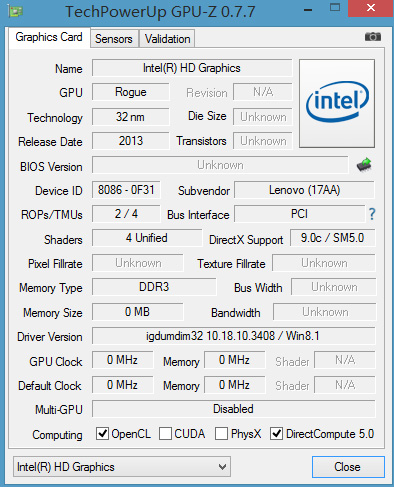
Task: Click the Die Size Unknown field
Action: (263, 117)
